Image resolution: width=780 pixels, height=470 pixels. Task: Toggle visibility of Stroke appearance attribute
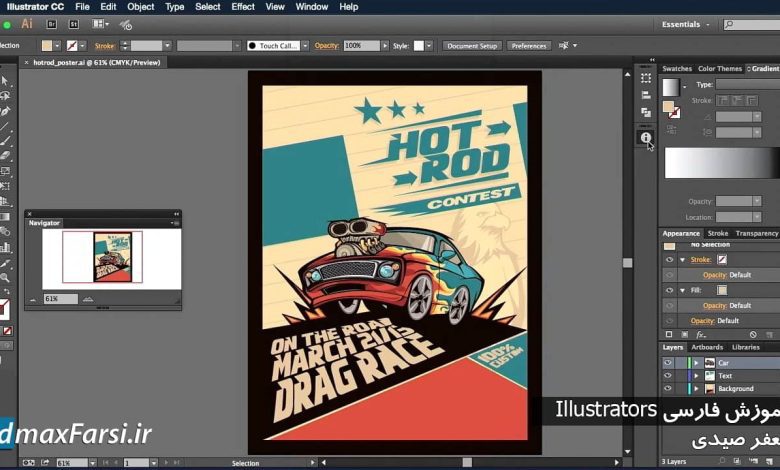(670, 260)
